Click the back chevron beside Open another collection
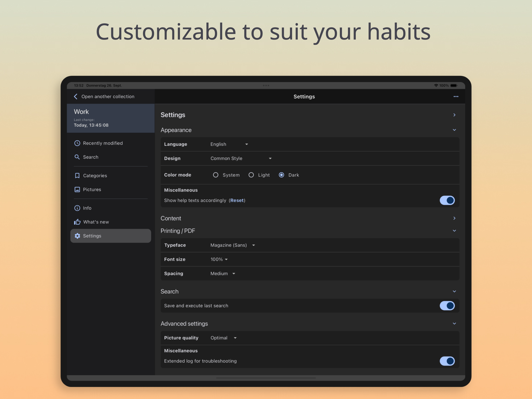The image size is (532, 399). (76, 96)
